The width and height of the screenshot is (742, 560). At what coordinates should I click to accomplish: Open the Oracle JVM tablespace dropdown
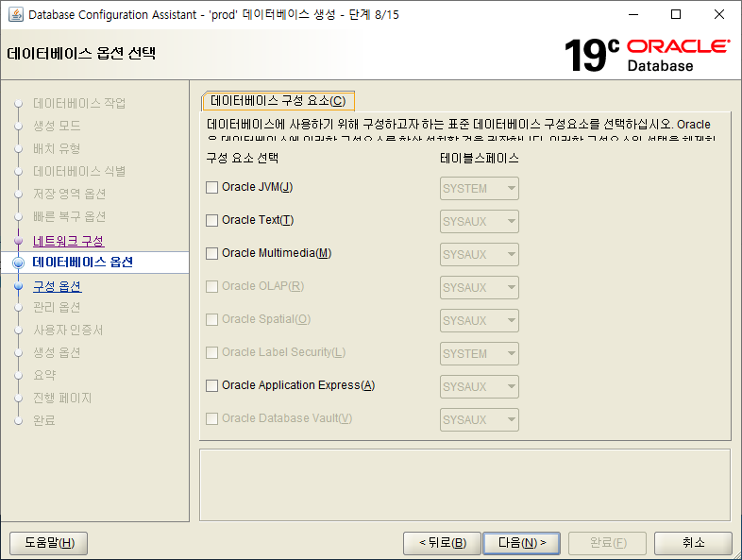(480, 189)
